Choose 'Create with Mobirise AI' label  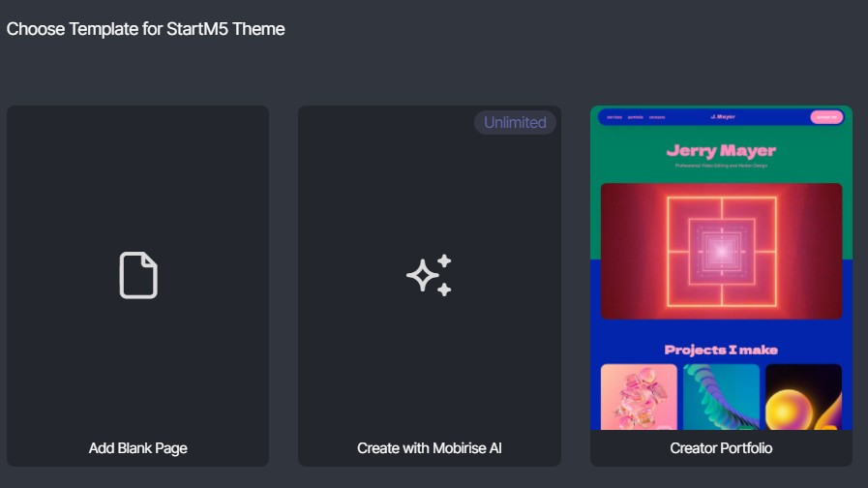pyautogui.click(x=429, y=448)
